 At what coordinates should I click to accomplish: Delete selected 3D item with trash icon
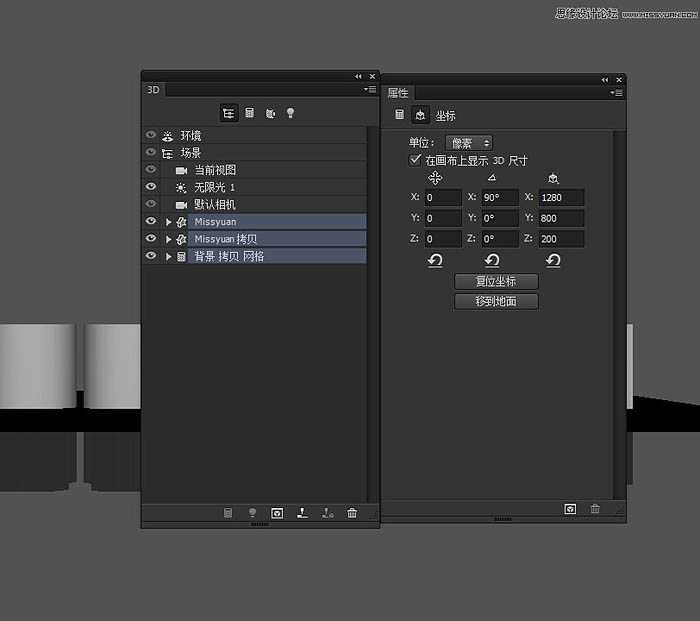click(x=352, y=513)
